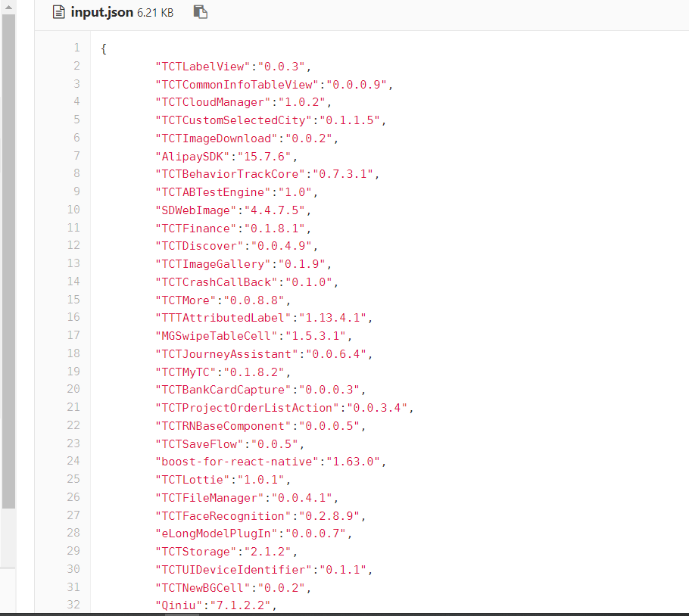Click the "1.13.4.1" version value
The image size is (689, 616).
point(332,318)
